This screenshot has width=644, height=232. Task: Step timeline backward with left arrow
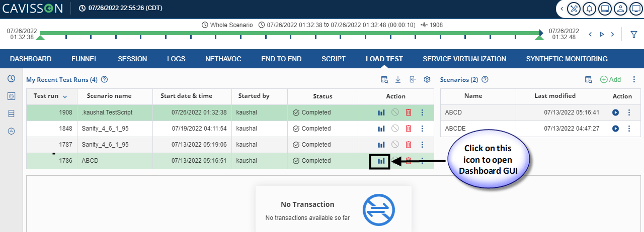coord(591,34)
